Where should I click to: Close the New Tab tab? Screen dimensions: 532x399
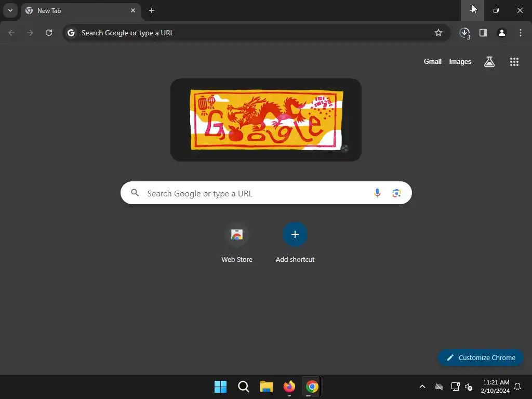133,10
